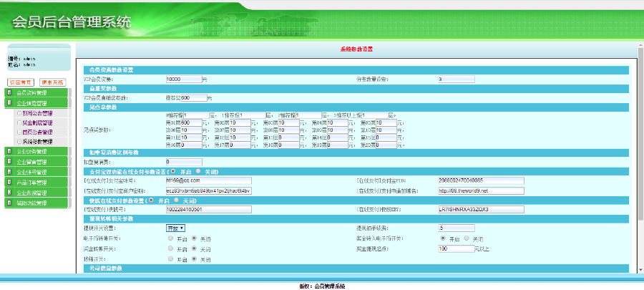
Task: Select 关闭 for 奖金转入电子币开关
Action: point(467,238)
